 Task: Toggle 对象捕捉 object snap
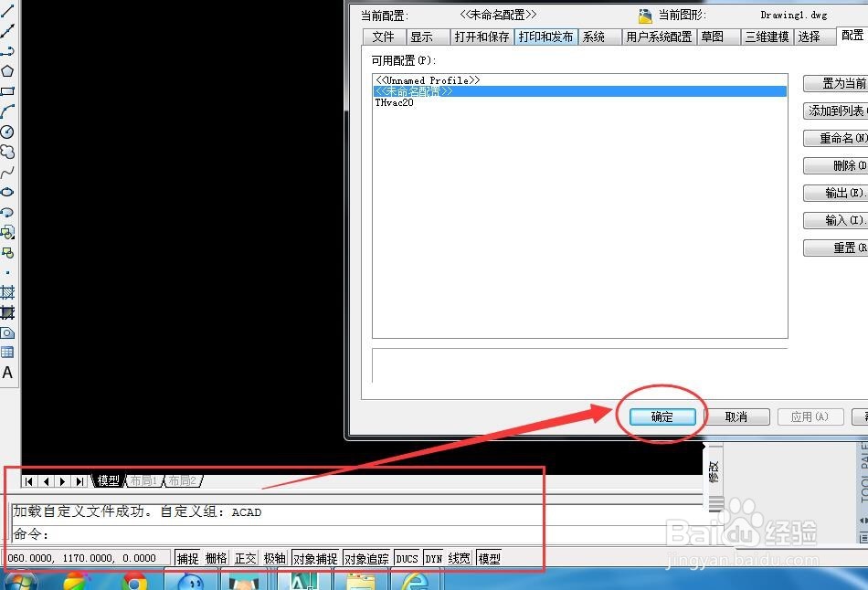point(315,558)
